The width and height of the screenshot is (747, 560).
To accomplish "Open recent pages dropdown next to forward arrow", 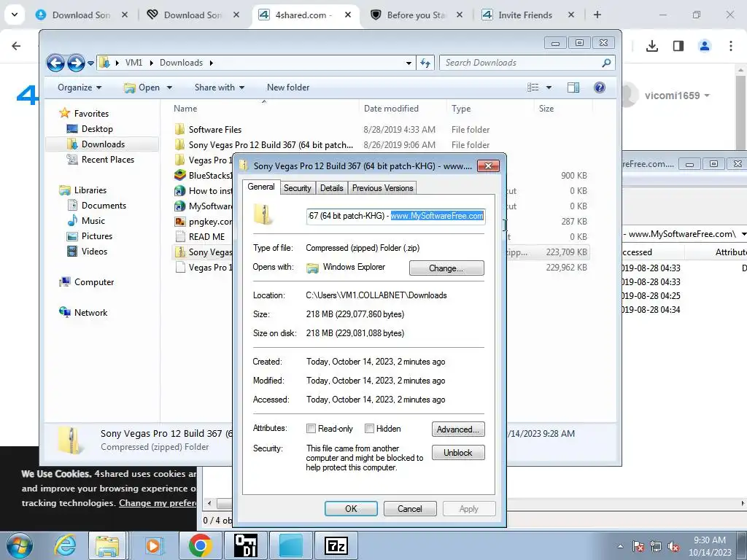I will coord(90,63).
